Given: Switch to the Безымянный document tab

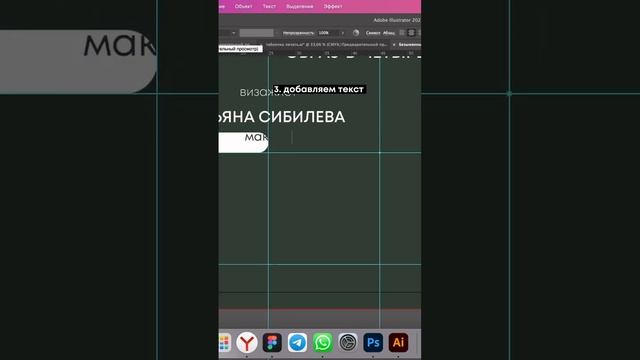Looking at the screenshot, I should 409,44.
